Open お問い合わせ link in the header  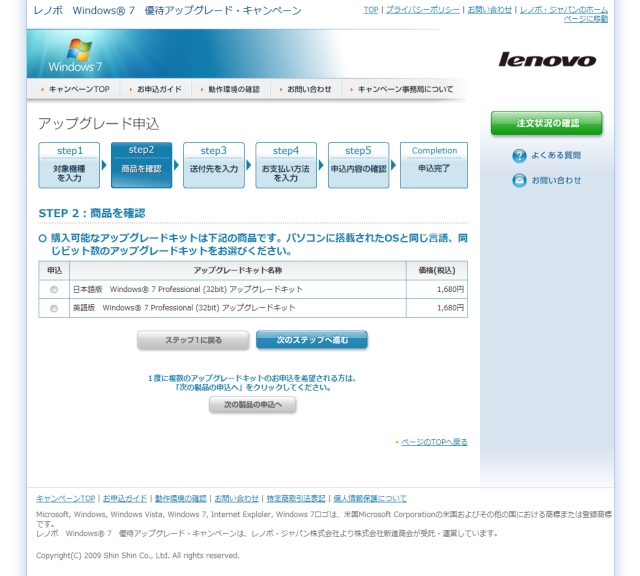489,10
